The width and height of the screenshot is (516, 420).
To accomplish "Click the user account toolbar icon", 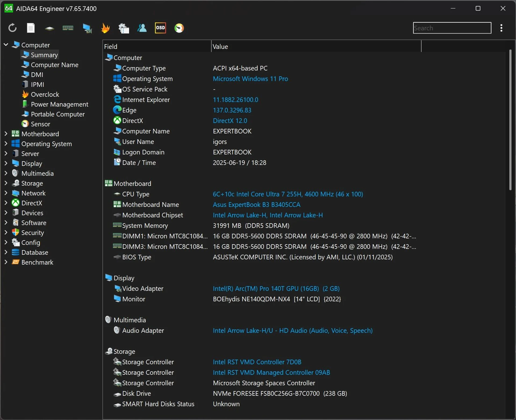I will pos(142,28).
